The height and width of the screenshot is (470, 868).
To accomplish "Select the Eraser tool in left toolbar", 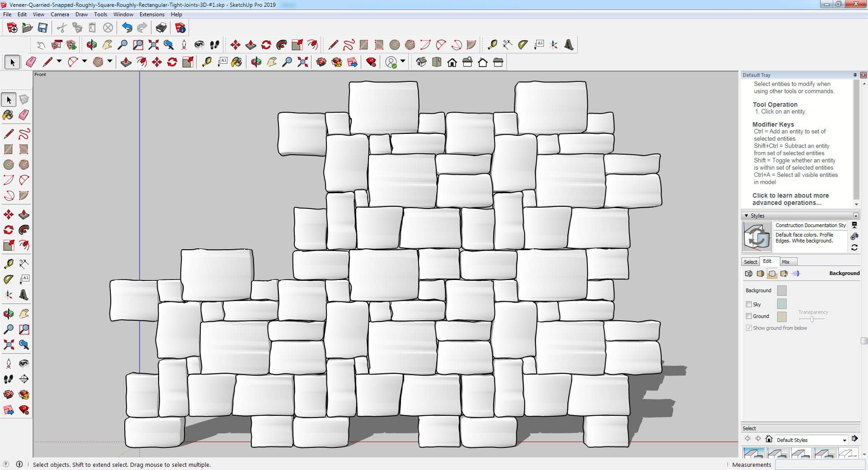I will [24, 115].
